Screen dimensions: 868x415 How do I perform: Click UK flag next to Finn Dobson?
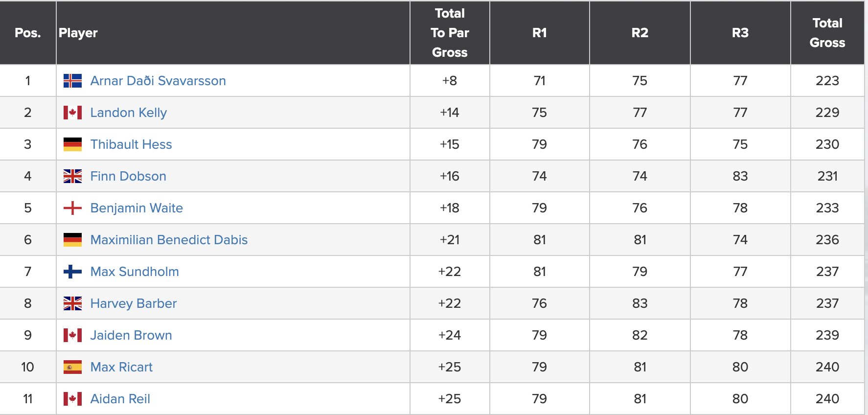72,176
